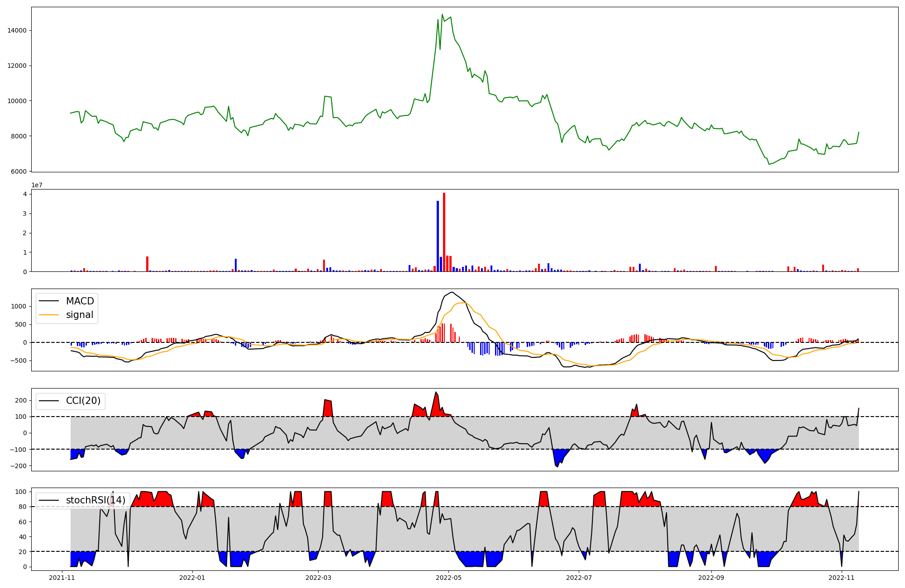Click the price chart's highest peak

(442, 15)
